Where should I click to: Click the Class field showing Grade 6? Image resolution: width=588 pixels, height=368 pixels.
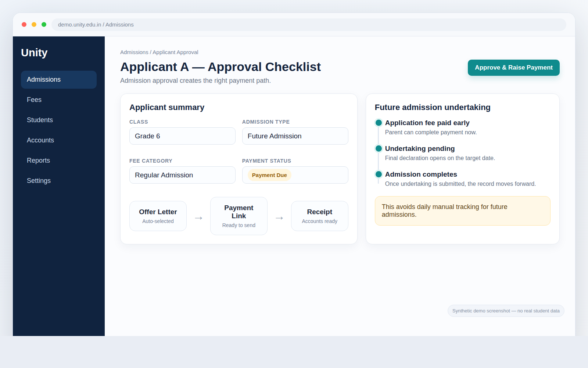(x=182, y=136)
